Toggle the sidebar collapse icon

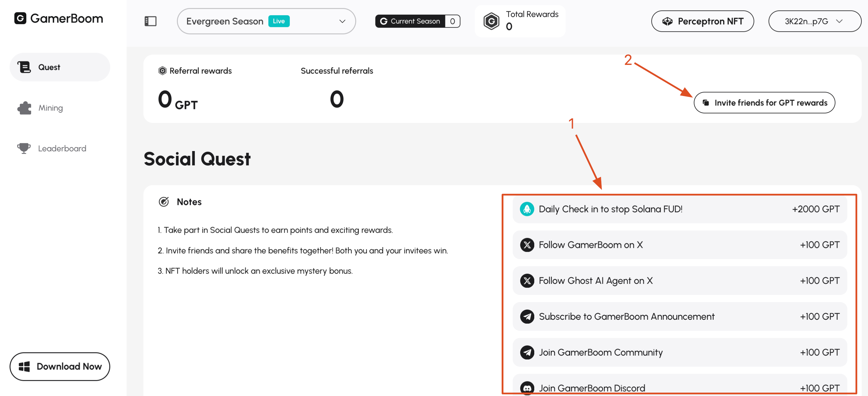[150, 21]
